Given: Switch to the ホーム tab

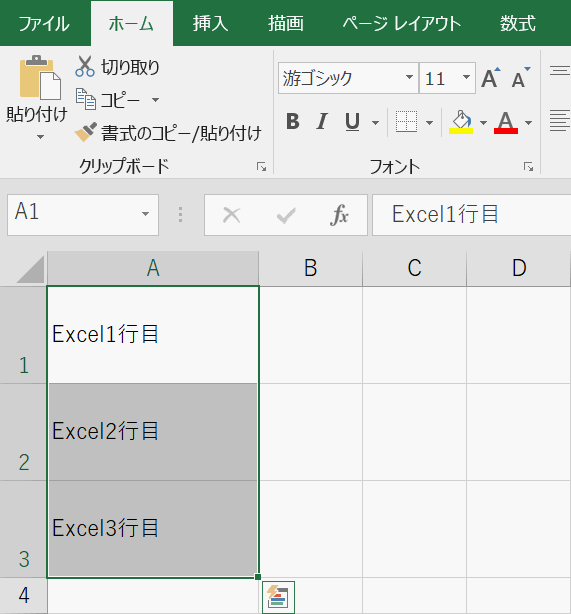Looking at the screenshot, I should click(132, 23).
